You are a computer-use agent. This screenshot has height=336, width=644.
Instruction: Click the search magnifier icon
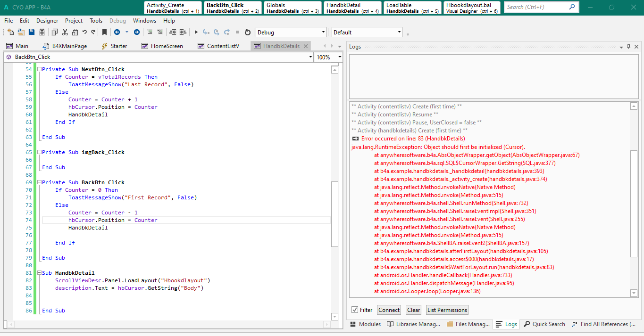(572, 7)
